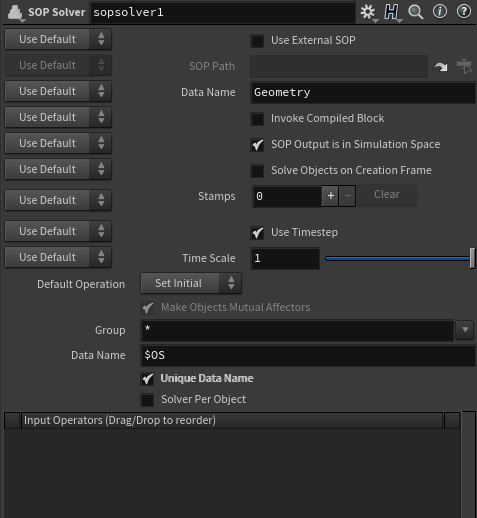Uncheck SOP Output is in Simulation Space
Screen dimensions: 477x518
pyautogui.click(x=257, y=145)
